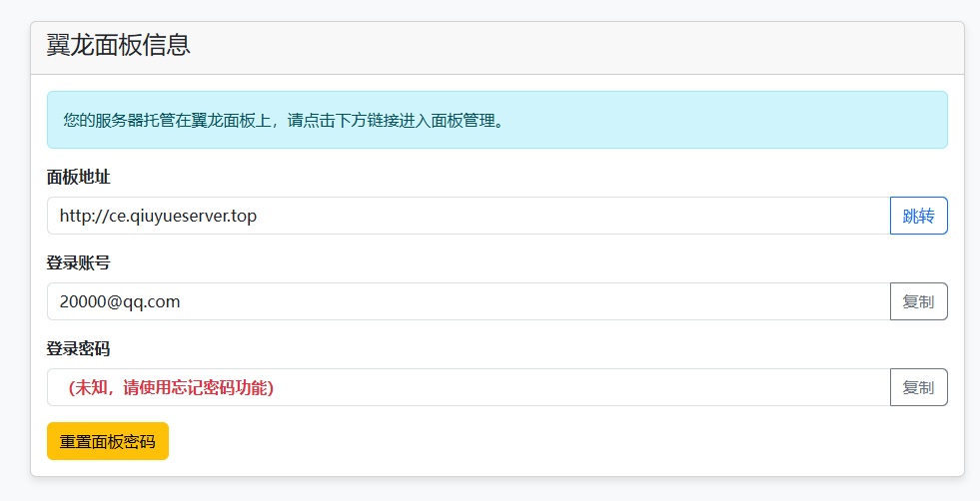Viewport: 980px width, 501px height.
Task: Click the 翼龙面板信息 card title
Action: pos(118,46)
